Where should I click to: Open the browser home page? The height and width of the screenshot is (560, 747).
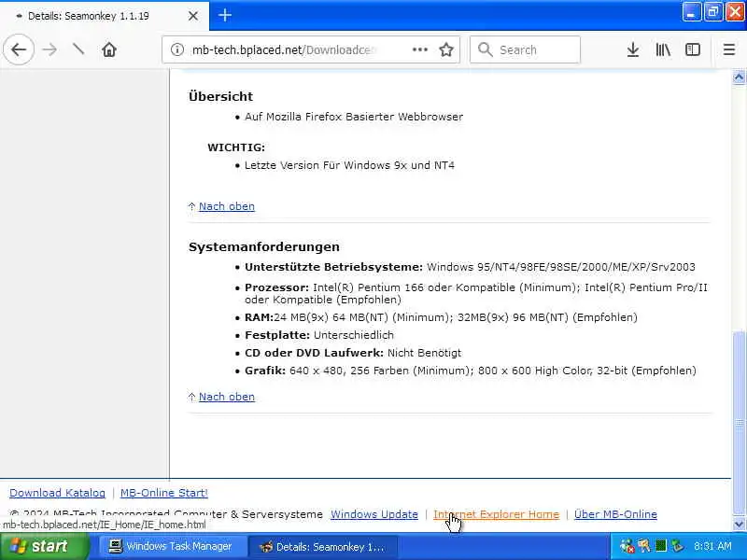pos(109,49)
